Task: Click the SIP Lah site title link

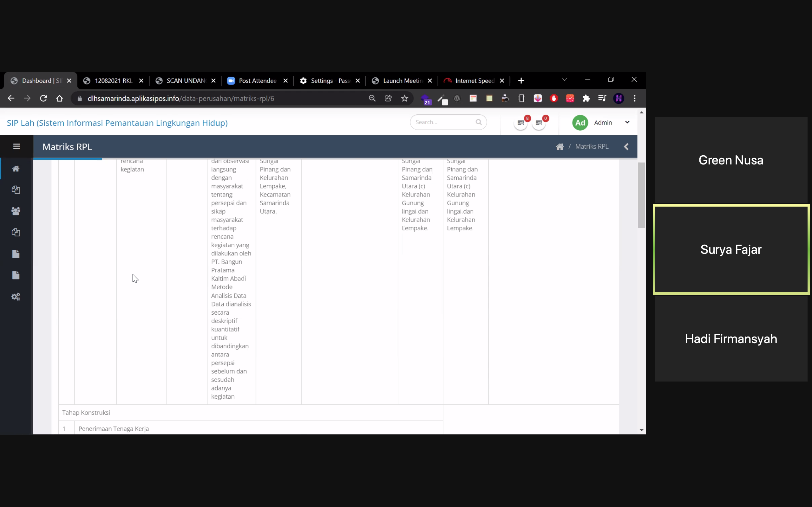Action: pyautogui.click(x=117, y=123)
